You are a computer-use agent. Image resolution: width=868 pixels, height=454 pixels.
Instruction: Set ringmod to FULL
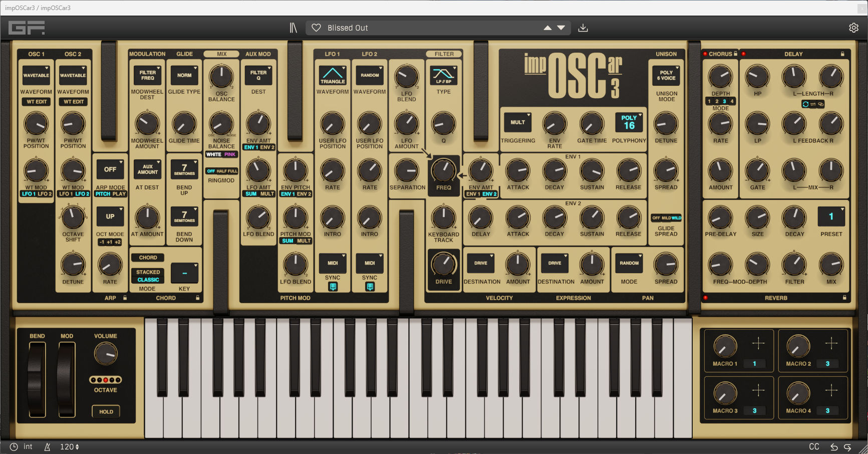[232, 171]
